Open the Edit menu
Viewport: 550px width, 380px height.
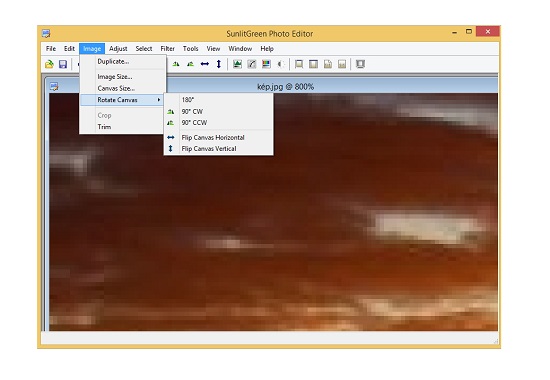(x=69, y=48)
